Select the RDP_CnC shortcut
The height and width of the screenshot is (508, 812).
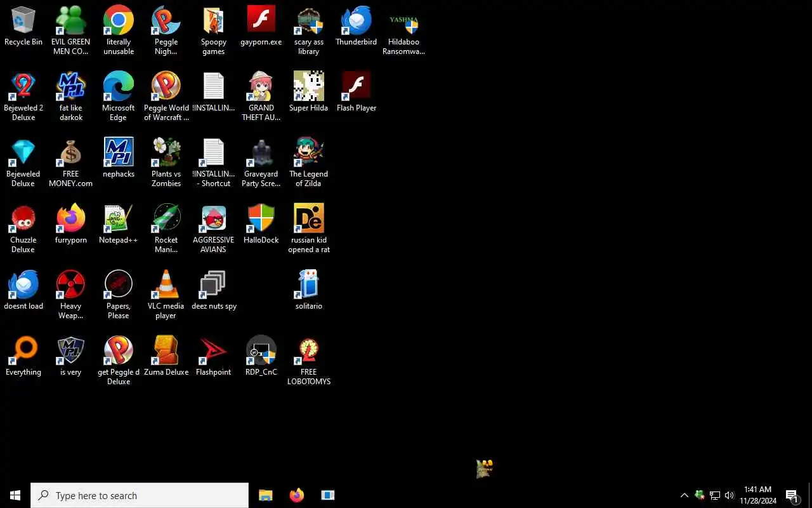pos(261,357)
